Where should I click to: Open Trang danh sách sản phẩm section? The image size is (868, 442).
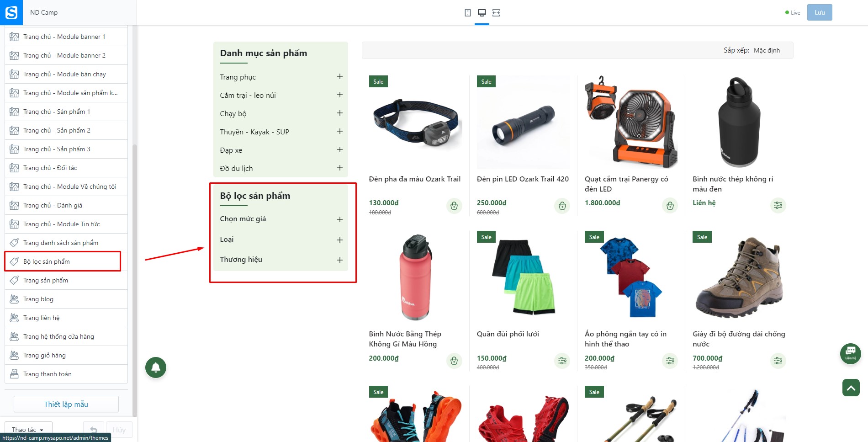tap(66, 243)
